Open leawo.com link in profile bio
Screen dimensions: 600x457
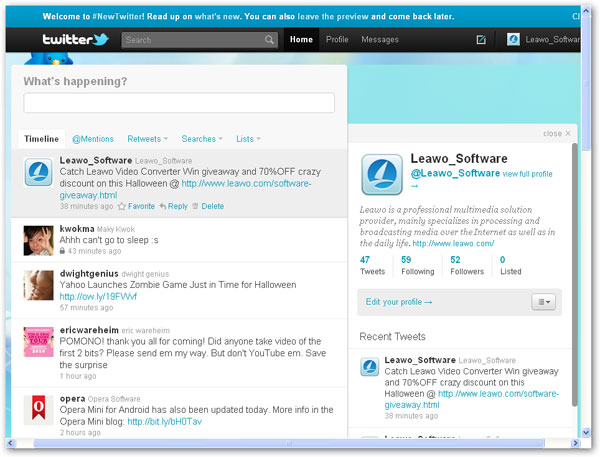coord(453,243)
